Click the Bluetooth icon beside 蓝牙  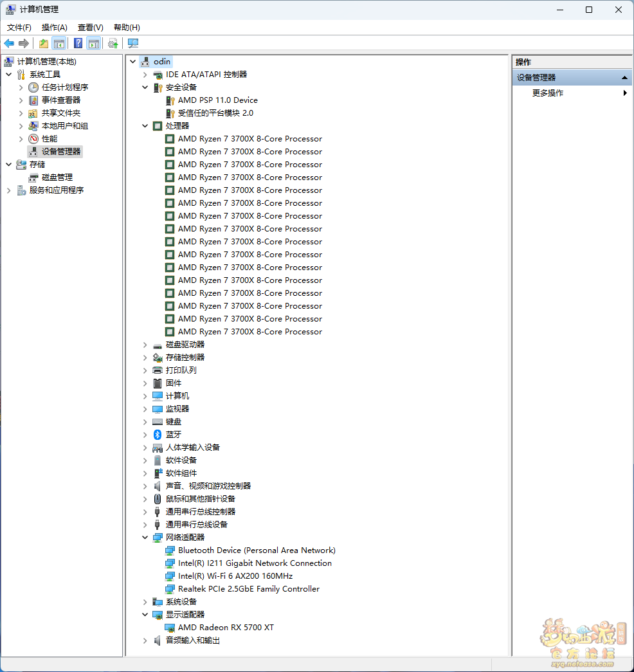pyautogui.click(x=158, y=435)
